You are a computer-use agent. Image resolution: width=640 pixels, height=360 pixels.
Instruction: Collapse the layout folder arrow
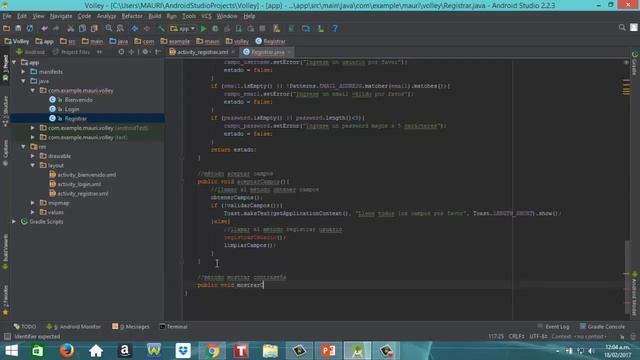tap(33, 166)
